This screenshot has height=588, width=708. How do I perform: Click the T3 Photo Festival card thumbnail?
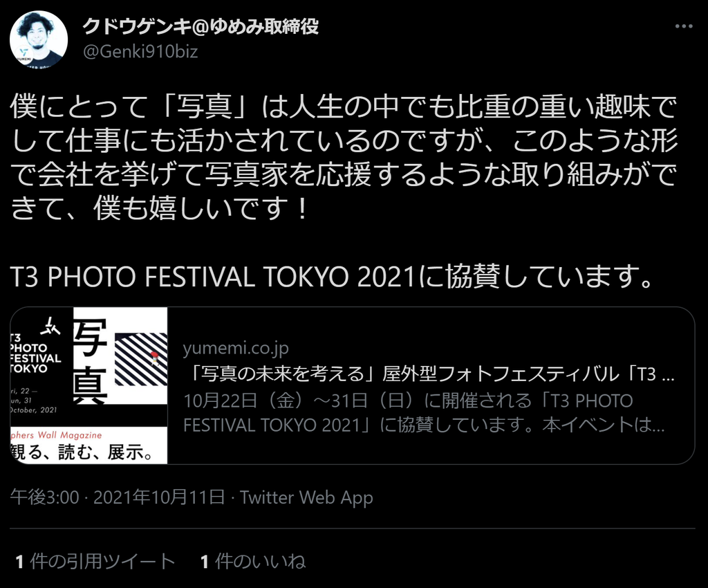(89, 385)
